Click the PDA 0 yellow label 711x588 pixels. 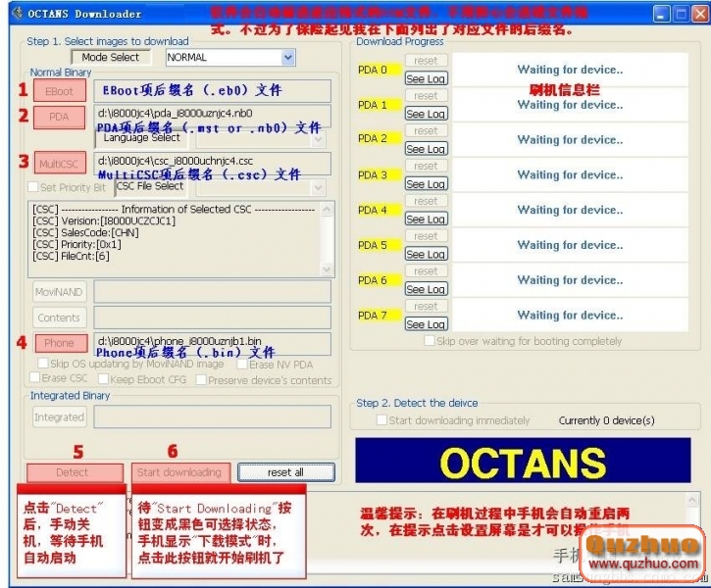380,70
